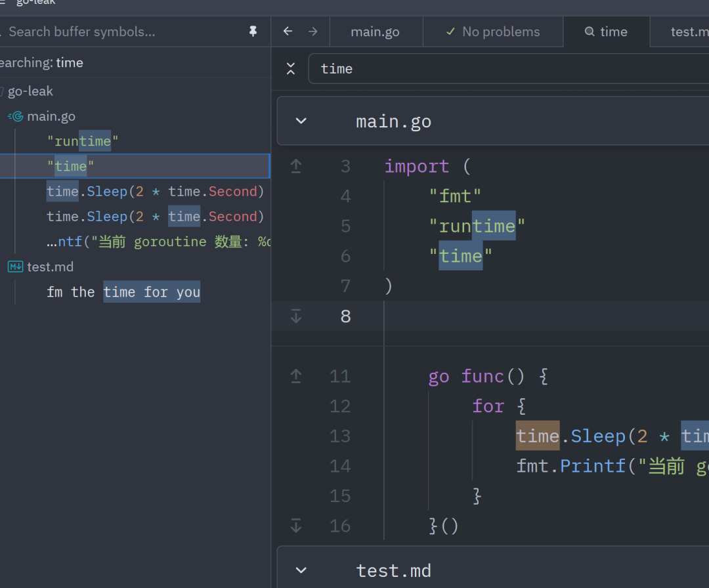Click the pin icon in the symbol search bar

pos(253,31)
